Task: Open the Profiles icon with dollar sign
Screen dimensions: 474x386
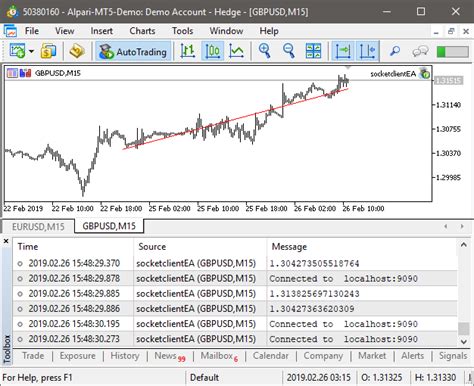Action: 48,51
